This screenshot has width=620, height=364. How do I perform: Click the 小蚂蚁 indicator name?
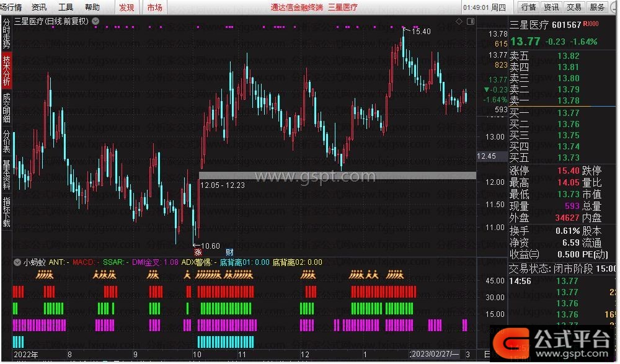(x=34, y=262)
